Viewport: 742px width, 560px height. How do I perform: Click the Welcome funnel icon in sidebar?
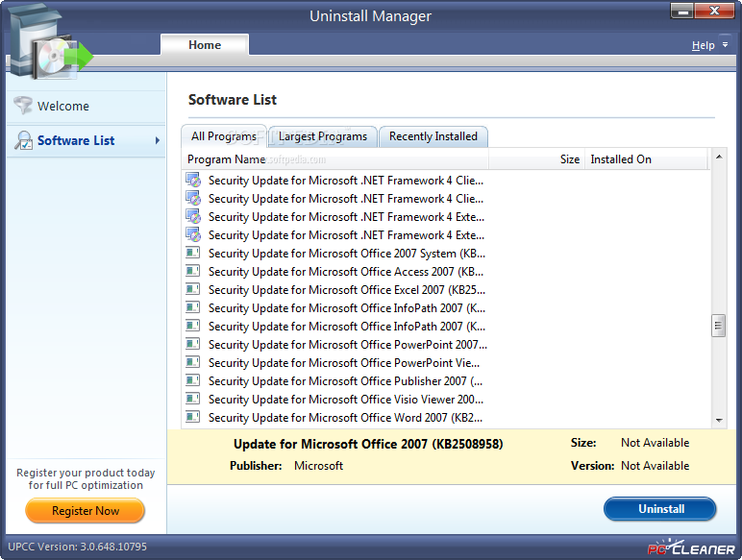pyautogui.click(x=23, y=105)
